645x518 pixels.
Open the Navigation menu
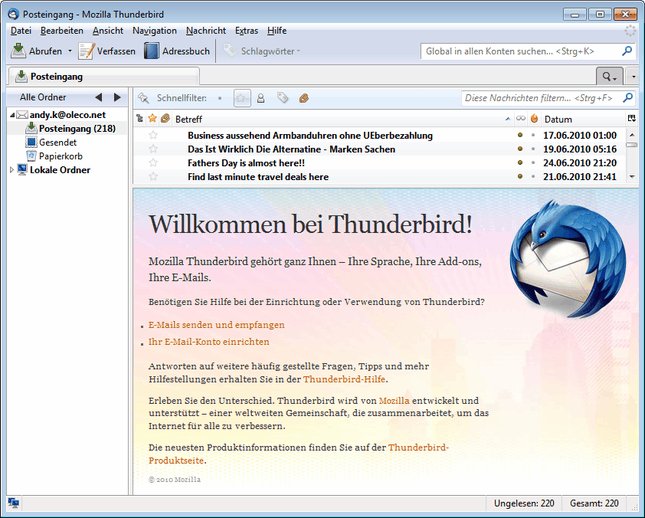[154, 31]
